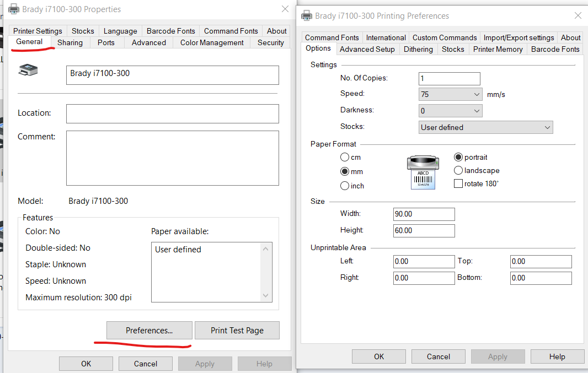Image resolution: width=588 pixels, height=373 pixels.
Task: Open the About tab in Printing Preferences
Action: point(571,37)
